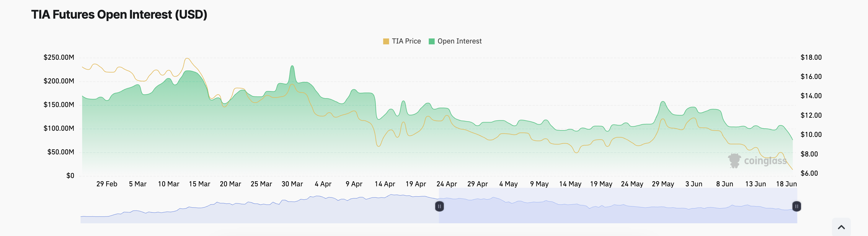The width and height of the screenshot is (868, 236).
Task: Toggle the TIA Price series label
Action: [x=406, y=41]
